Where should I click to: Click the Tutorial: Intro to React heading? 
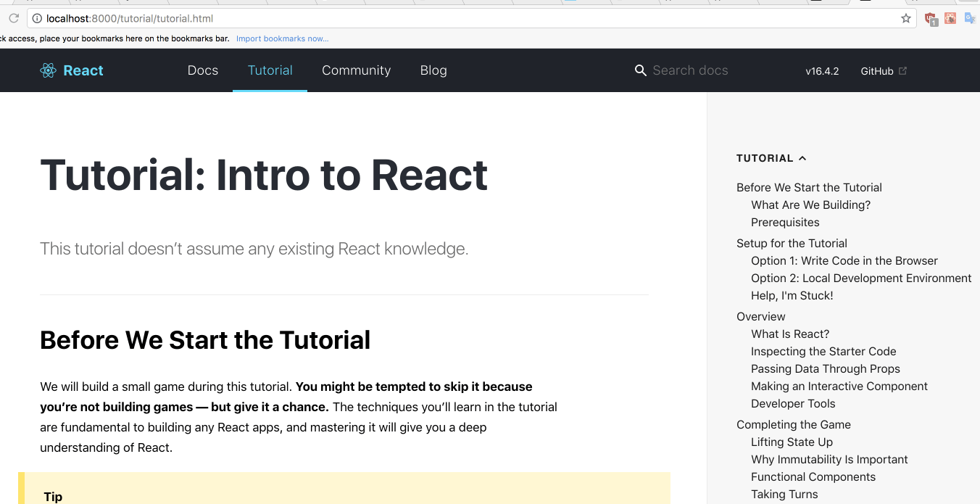pos(264,175)
